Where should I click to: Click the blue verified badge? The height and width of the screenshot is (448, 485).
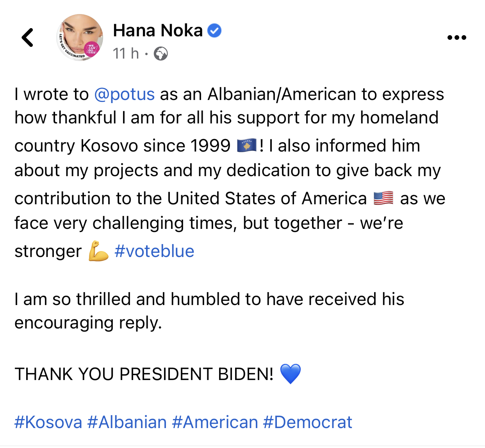[214, 30]
